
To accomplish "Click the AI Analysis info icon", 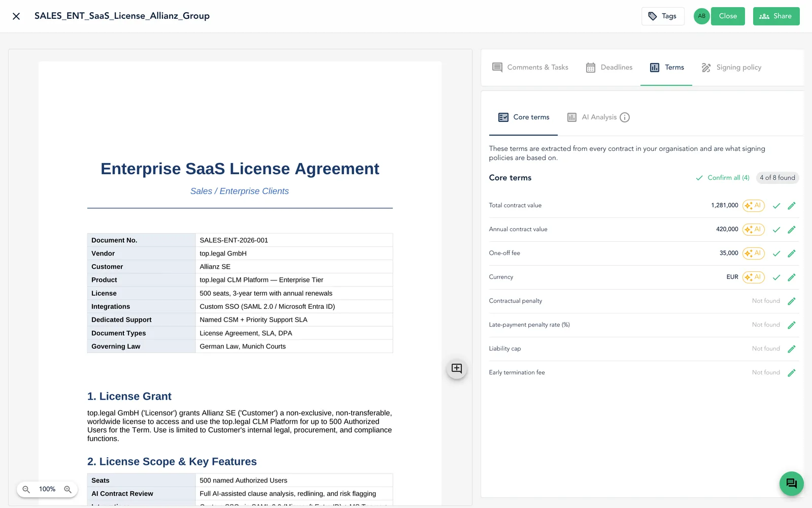I will point(625,117).
